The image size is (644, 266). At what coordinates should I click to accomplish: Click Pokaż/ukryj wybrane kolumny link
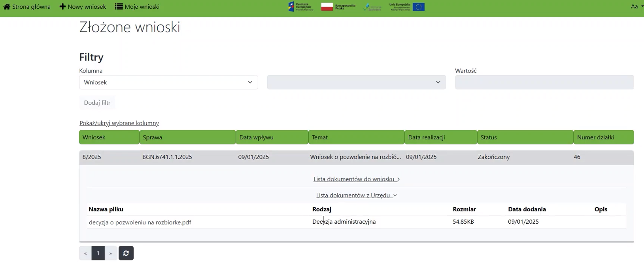[x=119, y=123]
